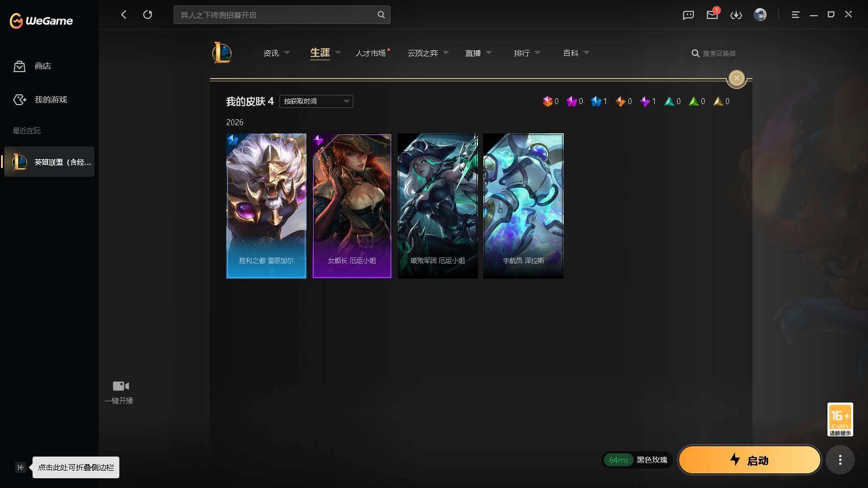This screenshot has height=488, width=868.
Task: Click the search magnifier in top search bar
Action: pyautogui.click(x=381, y=15)
